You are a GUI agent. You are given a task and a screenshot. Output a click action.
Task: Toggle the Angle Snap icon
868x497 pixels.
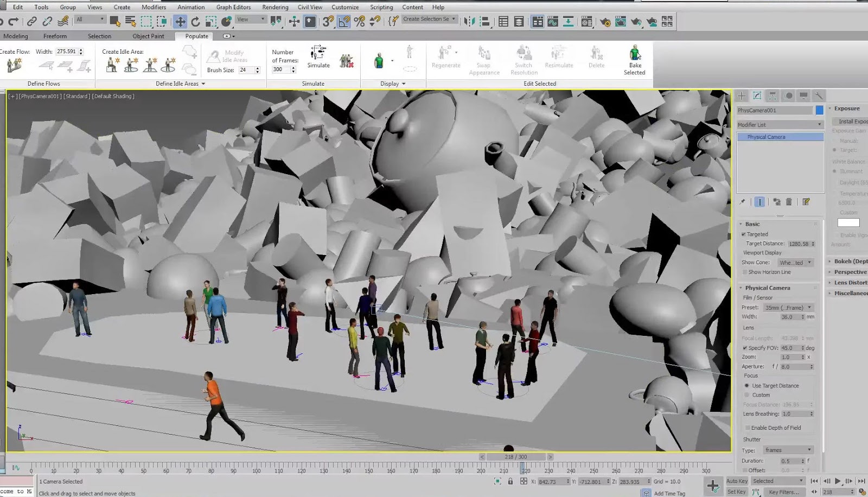(x=344, y=21)
